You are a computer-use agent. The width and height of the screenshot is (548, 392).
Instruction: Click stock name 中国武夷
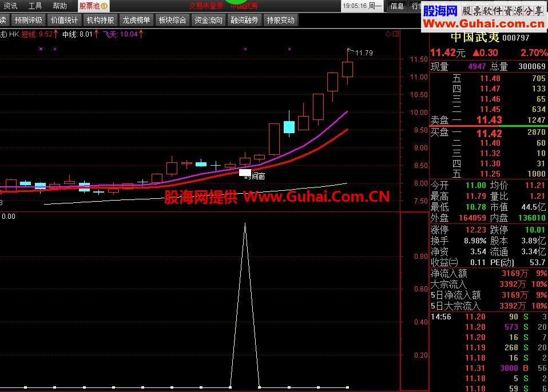pyautogui.click(x=475, y=37)
